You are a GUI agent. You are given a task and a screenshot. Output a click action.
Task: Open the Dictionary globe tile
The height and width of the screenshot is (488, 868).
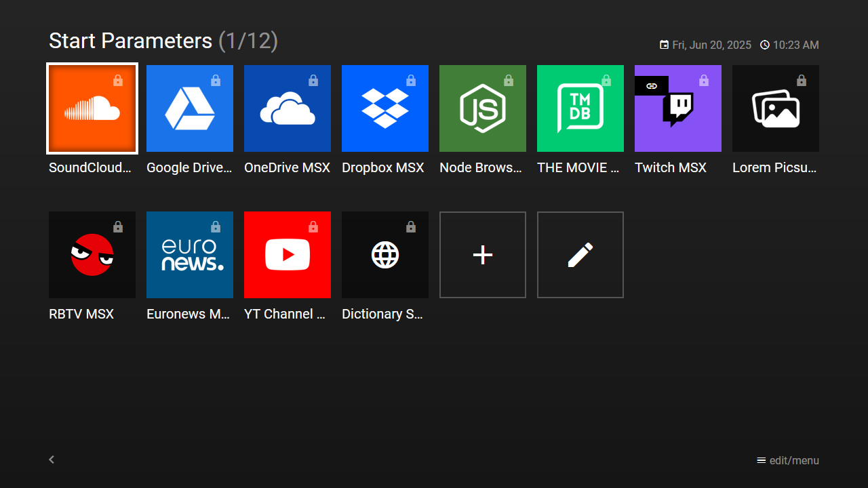tap(385, 255)
